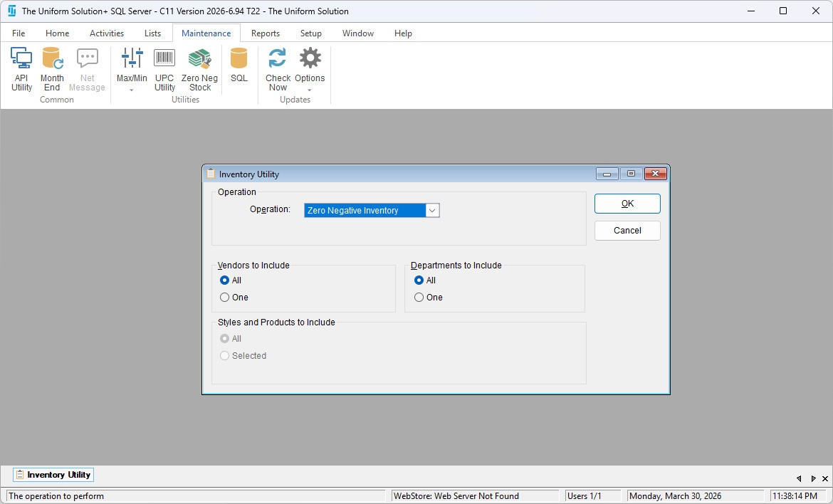The width and height of the screenshot is (833, 504).
Task: Choose All under Departments to Include
Action: click(x=419, y=280)
